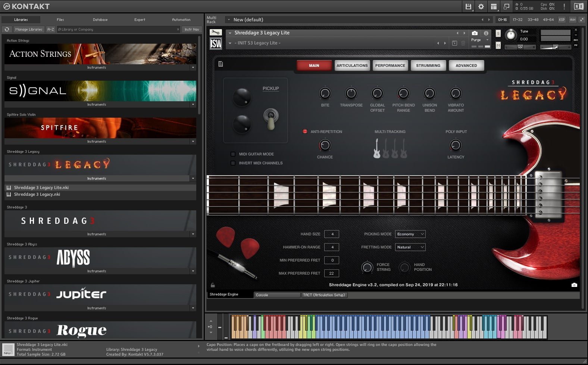Click the instrument volume slider
588x365 pixels.
[556, 47]
